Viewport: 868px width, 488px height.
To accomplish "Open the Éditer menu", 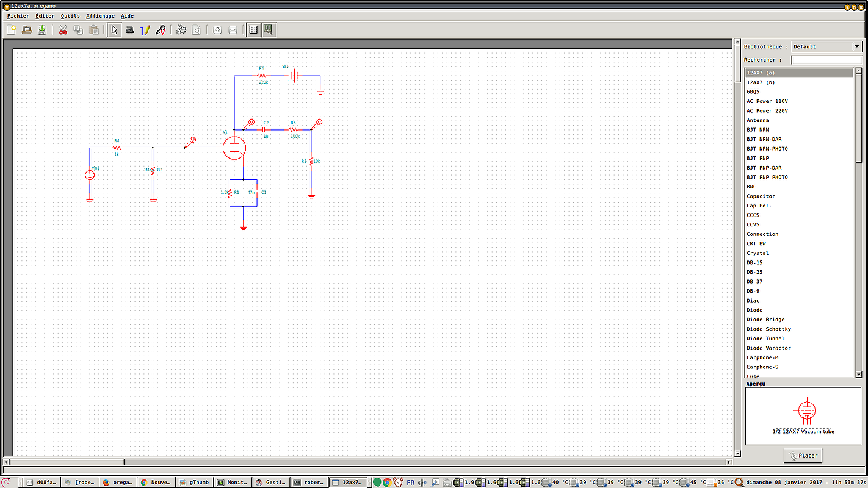I will [45, 16].
